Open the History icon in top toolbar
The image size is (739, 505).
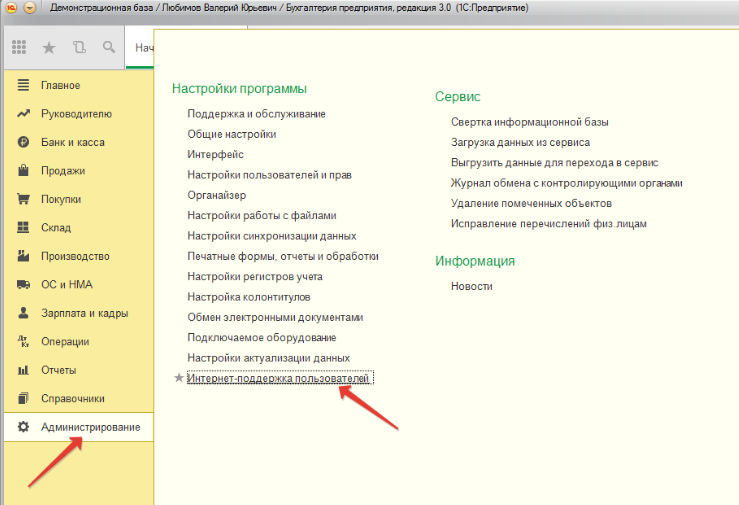[x=79, y=47]
